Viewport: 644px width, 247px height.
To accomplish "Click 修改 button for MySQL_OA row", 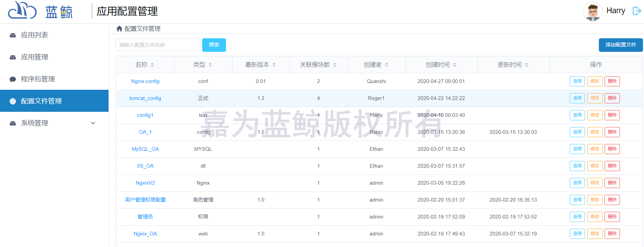I will click(x=595, y=149).
